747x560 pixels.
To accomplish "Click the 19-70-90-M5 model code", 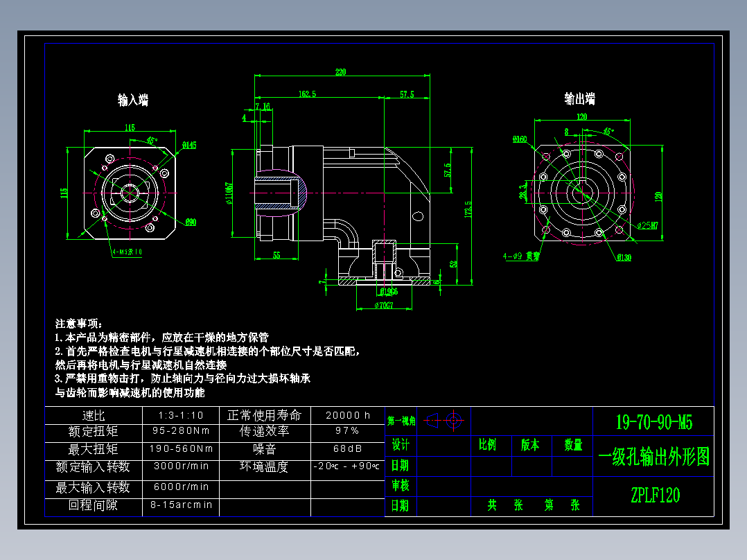I will (x=654, y=421).
